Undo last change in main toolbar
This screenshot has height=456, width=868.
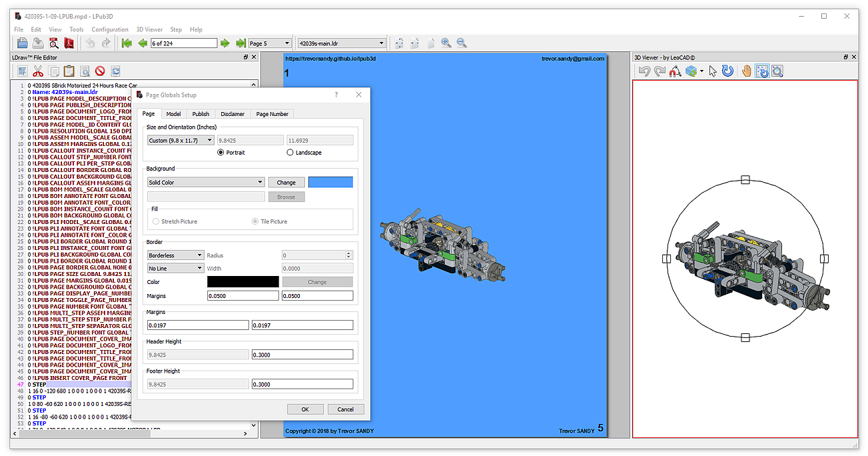[90, 43]
